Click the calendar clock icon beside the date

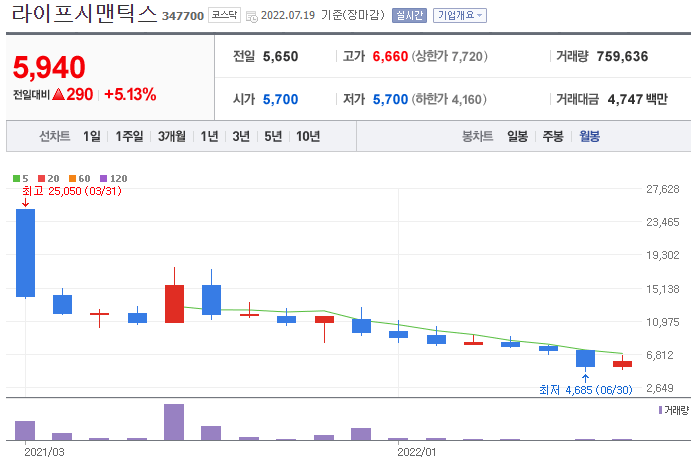point(252,17)
